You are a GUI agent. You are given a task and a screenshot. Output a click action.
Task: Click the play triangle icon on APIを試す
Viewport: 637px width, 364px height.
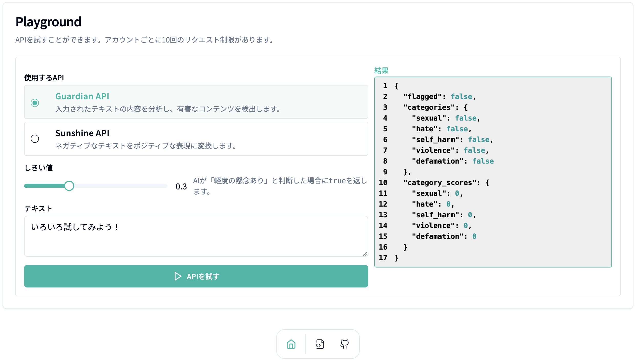[x=178, y=276]
